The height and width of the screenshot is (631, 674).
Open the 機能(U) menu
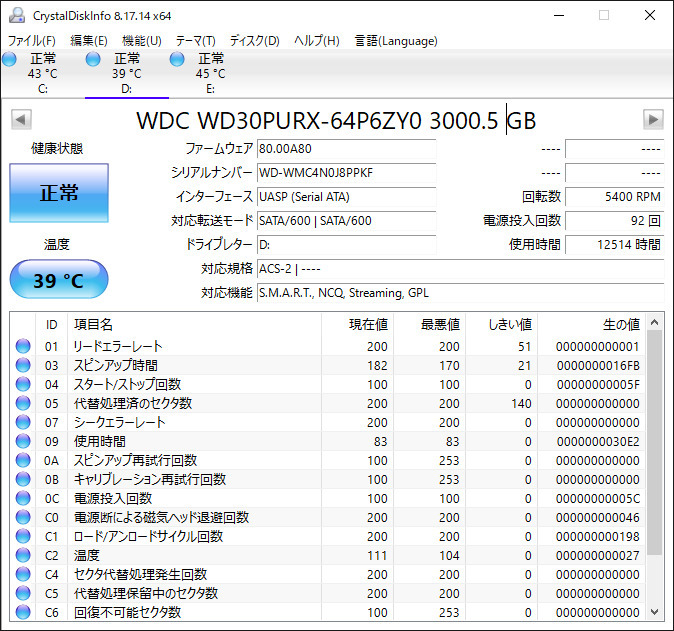coord(142,41)
